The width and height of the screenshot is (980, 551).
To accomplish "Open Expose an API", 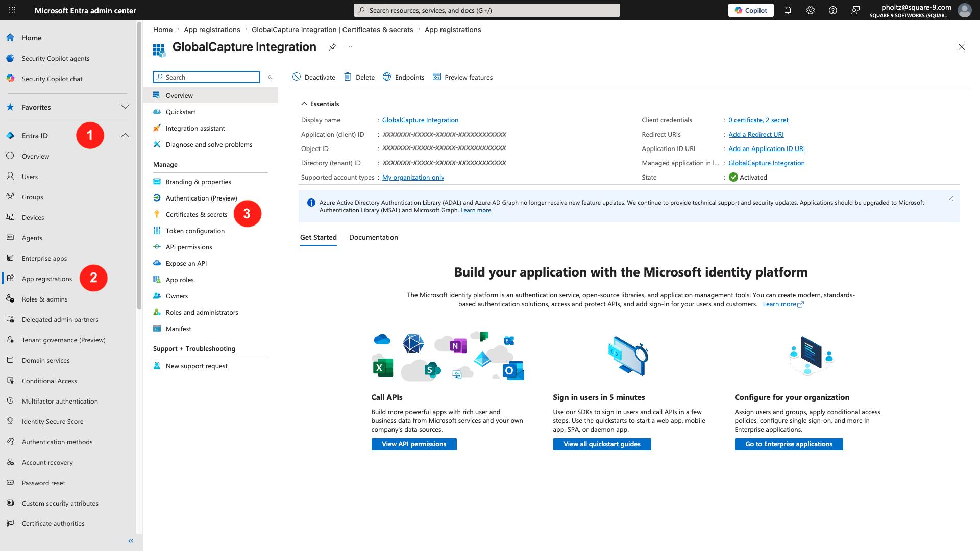I will (186, 263).
